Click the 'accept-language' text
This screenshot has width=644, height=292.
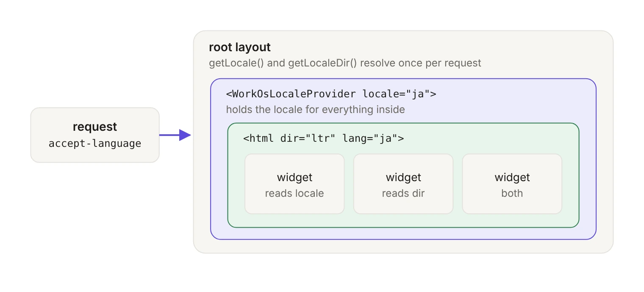pyautogui.click(x=95, y=143)
